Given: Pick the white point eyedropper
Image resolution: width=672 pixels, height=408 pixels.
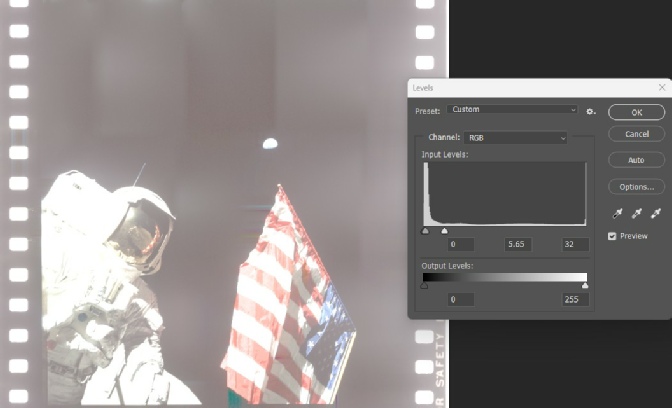Looking at the screenshot, I should pyautogui.click(x=656, y=213).
